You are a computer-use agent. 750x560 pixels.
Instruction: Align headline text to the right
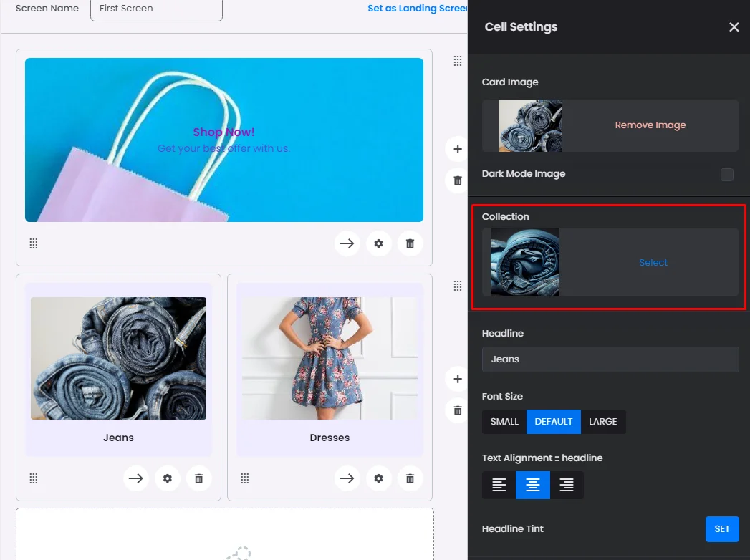[567, 486]
